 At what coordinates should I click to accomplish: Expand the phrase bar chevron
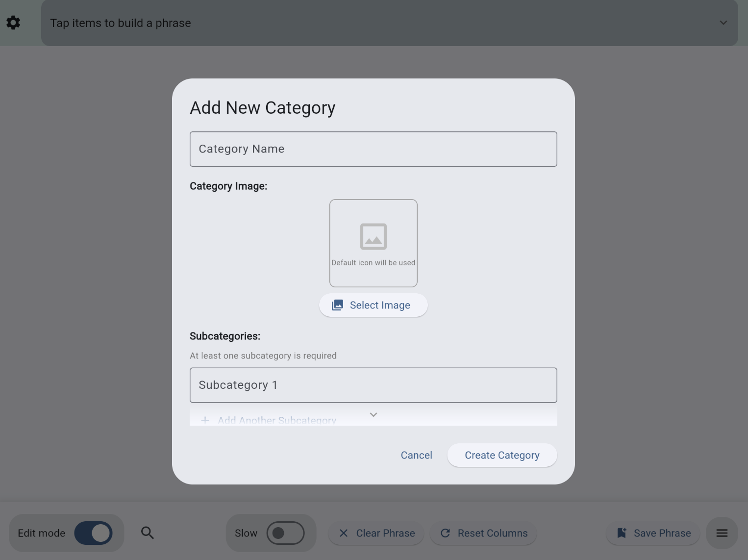[723, 23]
